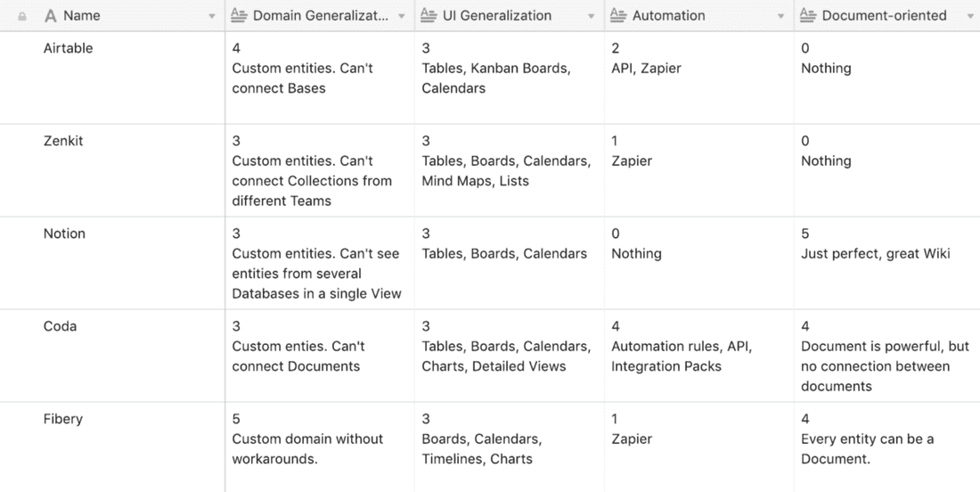
Task: Click the text field icon beside Name
Action: (x=51, y=16)
